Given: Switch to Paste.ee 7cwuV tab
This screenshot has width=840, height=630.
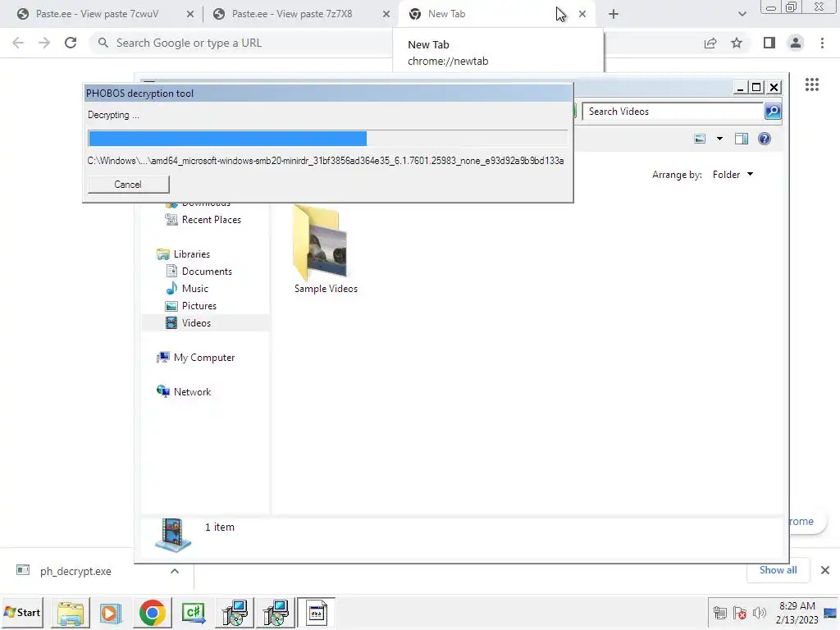Looking at the screenshot, I should pos(97,14).
